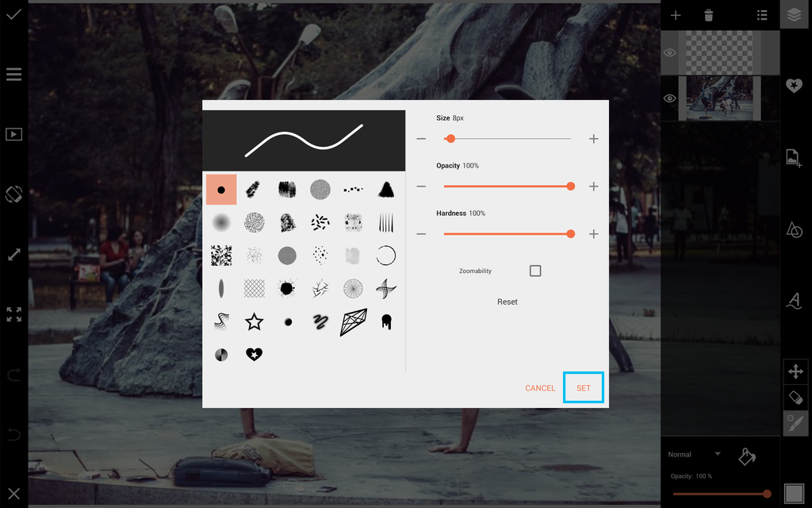
Task: Choose the vertical lines brush
Action: (386, 223)
